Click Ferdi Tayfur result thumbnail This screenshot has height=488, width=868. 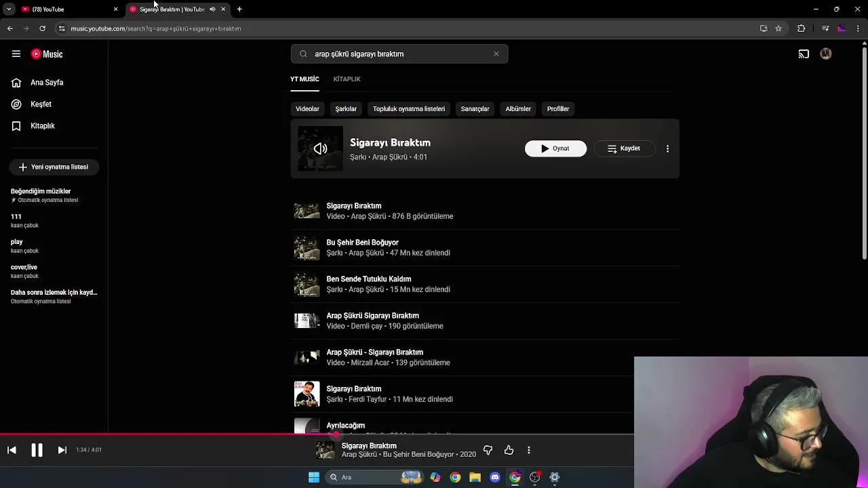coord(307,394)
